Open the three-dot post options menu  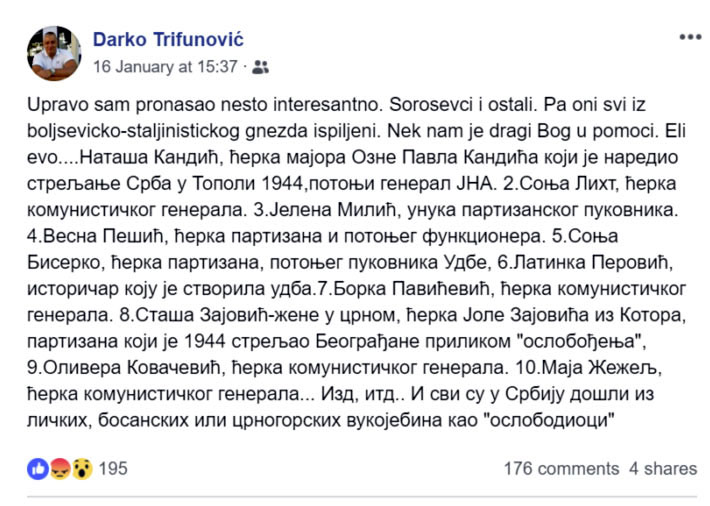[690, 37]
